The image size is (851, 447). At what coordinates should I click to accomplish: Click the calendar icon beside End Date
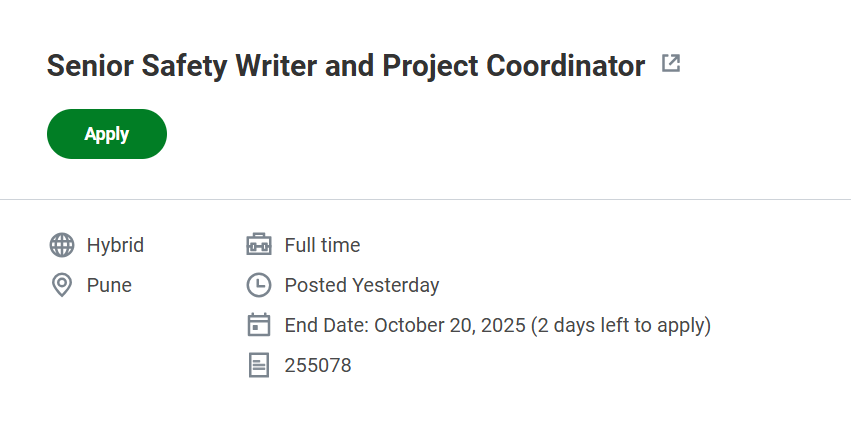259,325
